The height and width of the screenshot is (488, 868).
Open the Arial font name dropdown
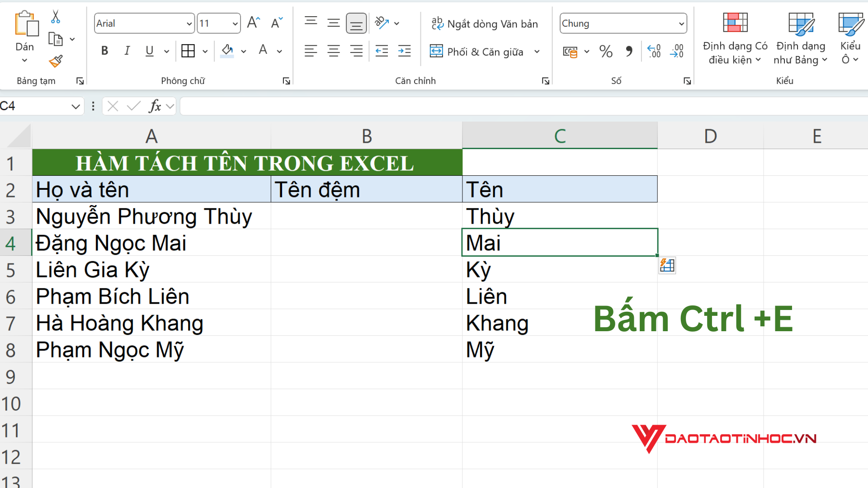click(x=189, y=23)
